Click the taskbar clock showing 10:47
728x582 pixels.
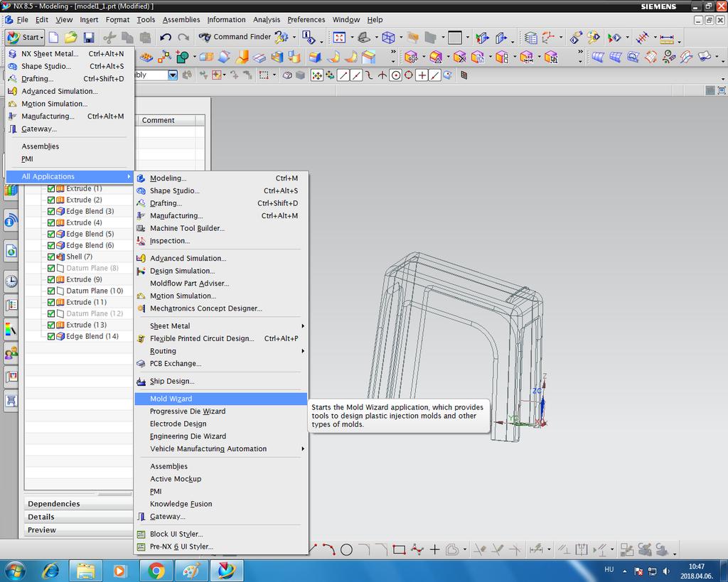696,566
